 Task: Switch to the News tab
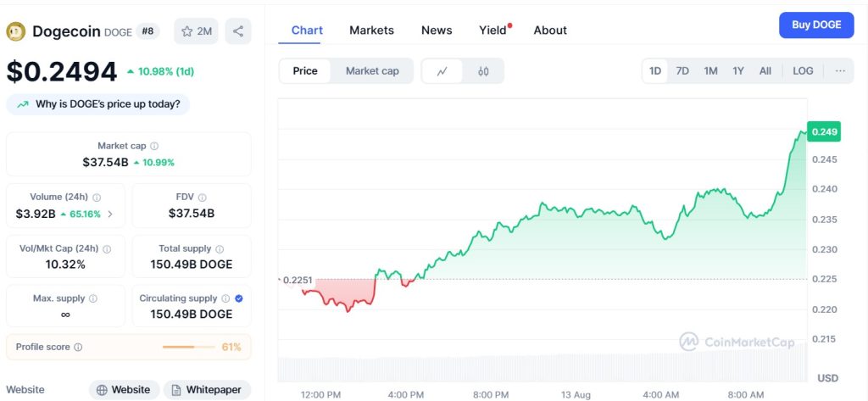point(437,31)
